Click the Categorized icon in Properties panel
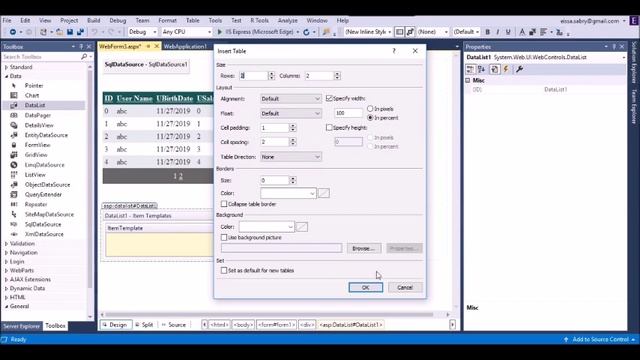This screenshot has width=640, height=360. 470,69
